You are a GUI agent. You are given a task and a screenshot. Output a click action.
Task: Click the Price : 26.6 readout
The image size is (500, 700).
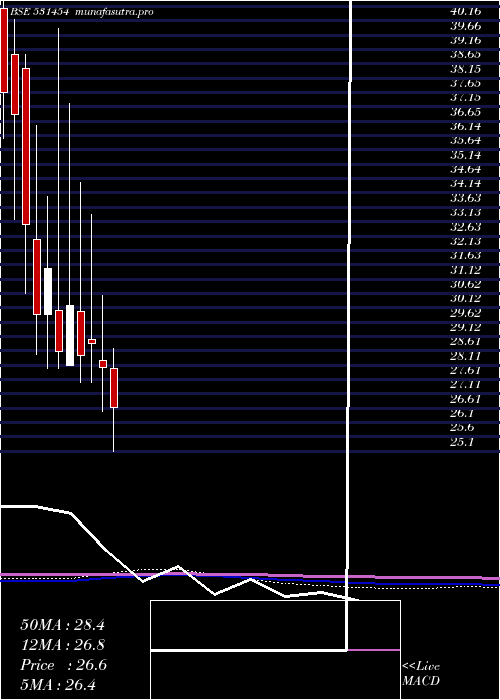pyautogui.click(x=63, y=665)
